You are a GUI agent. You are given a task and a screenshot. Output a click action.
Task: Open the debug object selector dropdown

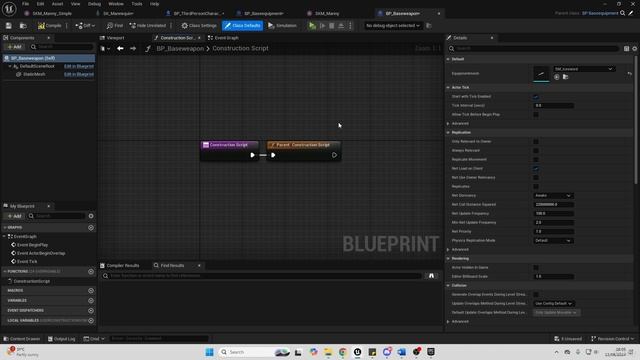(392, 25)
